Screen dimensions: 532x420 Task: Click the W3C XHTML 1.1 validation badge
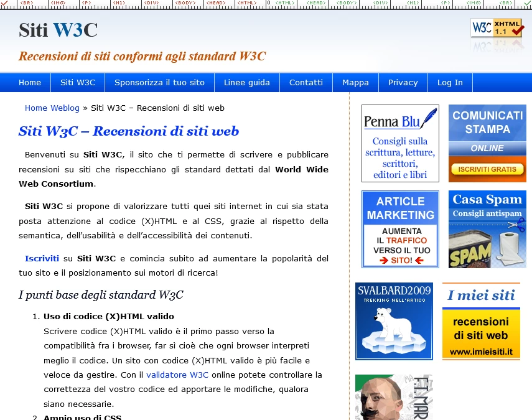tap(497, 28)
